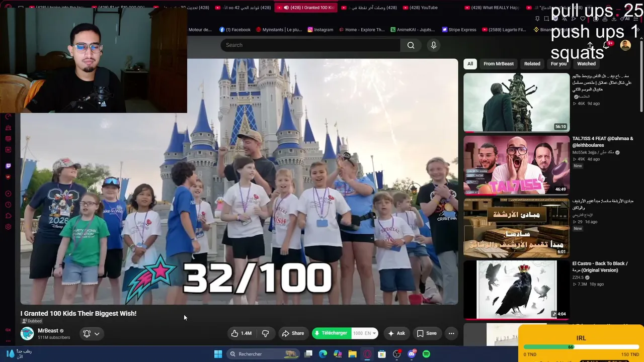Select the "All" filter chip
644x362 pixels.
click(x=470, y=64)
